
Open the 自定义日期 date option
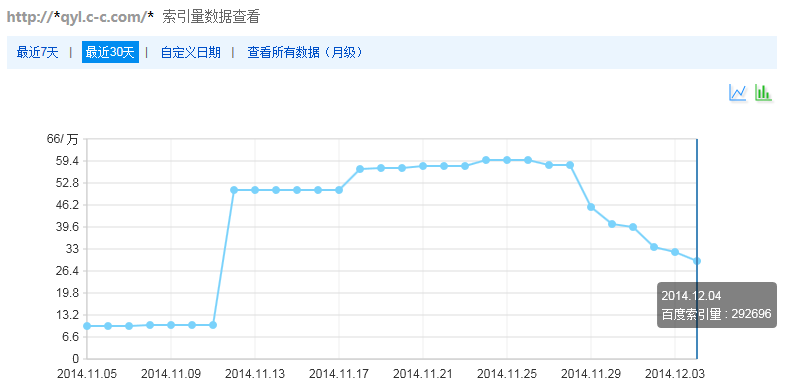point(190,52)
